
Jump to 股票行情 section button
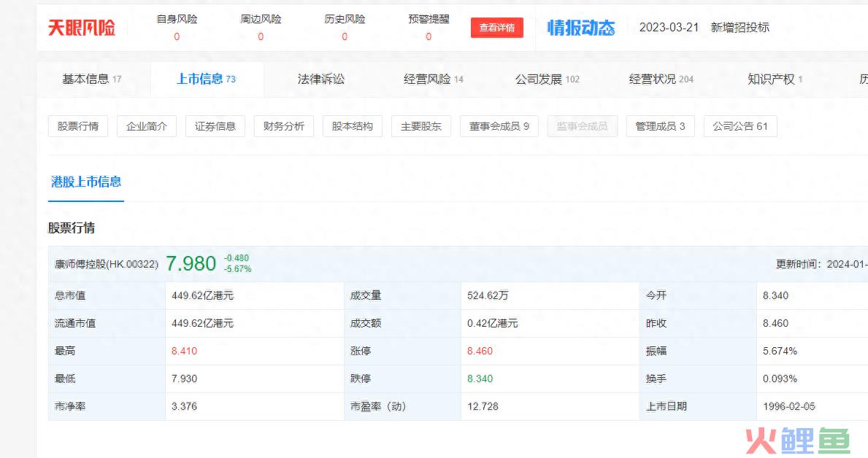tap(78, 126)
